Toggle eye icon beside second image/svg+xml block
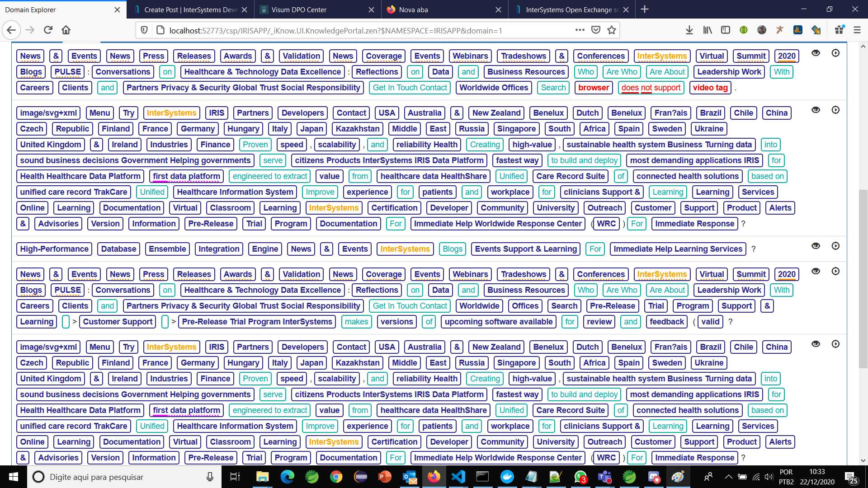868x488 pixels. click(x=816, y=344)
